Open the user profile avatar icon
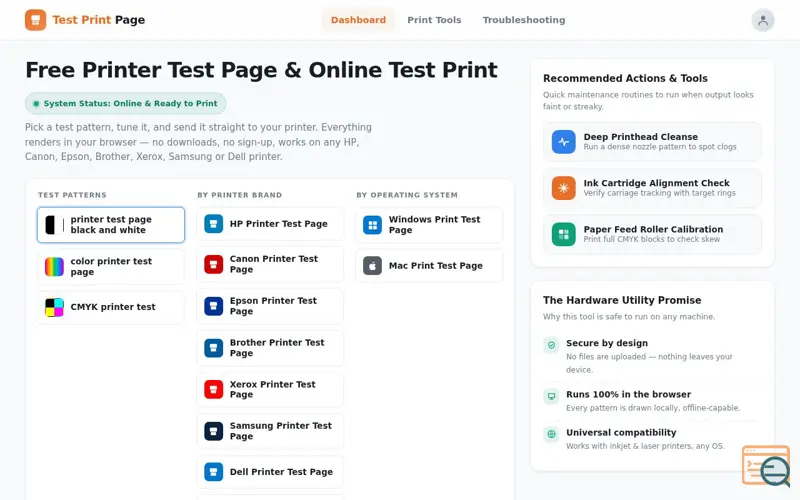Viewport: 800px width, 500px height. point(763,20)
